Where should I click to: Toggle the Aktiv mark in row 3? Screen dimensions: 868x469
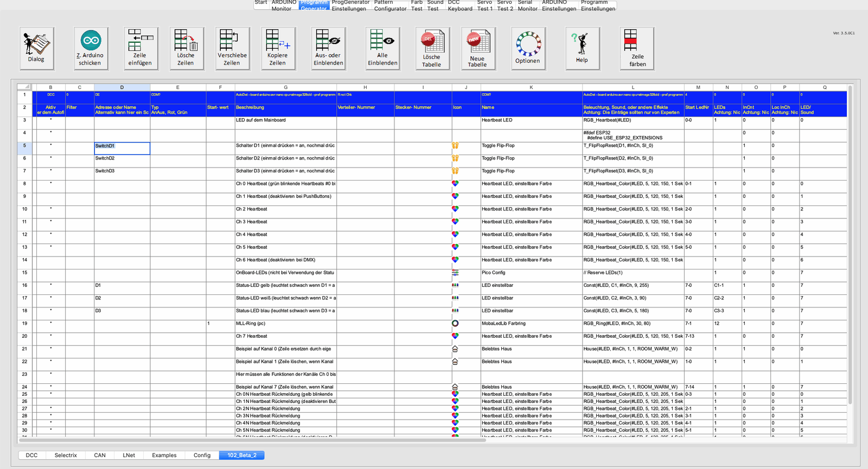tap(50, 120)
